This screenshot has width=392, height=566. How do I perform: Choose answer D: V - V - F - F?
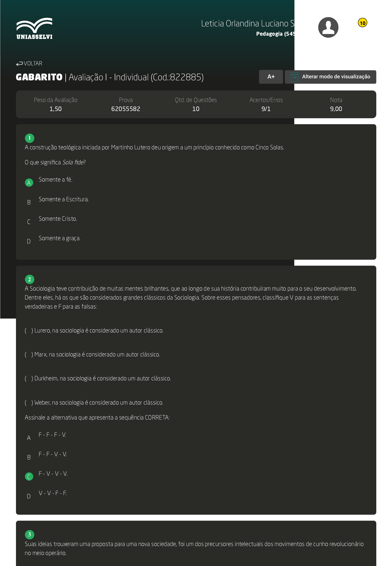click(x=29, y=496)
